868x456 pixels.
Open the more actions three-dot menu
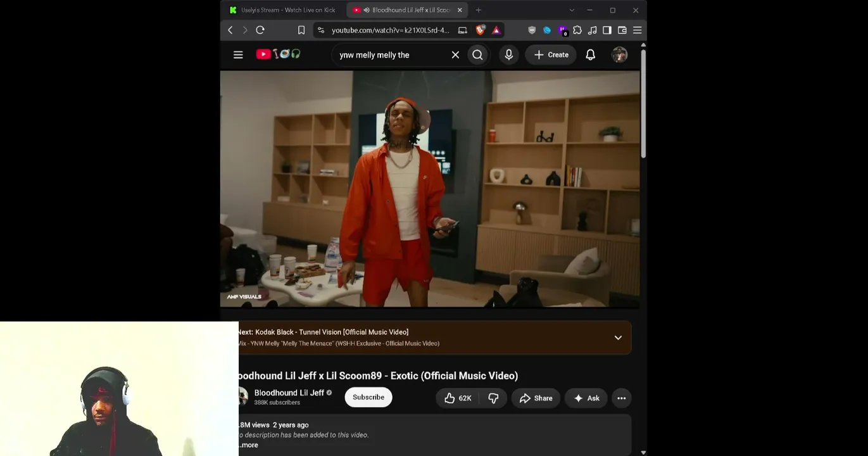[622, 398]
